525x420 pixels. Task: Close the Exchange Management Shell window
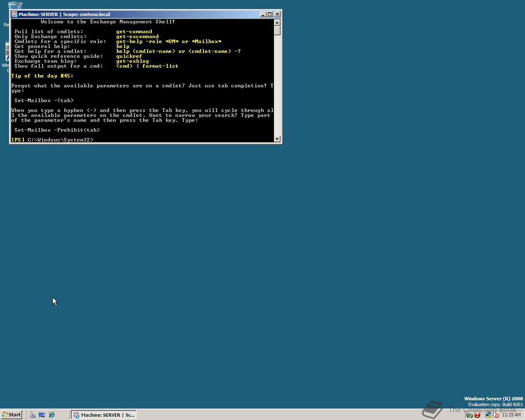[x=277, y=14]
